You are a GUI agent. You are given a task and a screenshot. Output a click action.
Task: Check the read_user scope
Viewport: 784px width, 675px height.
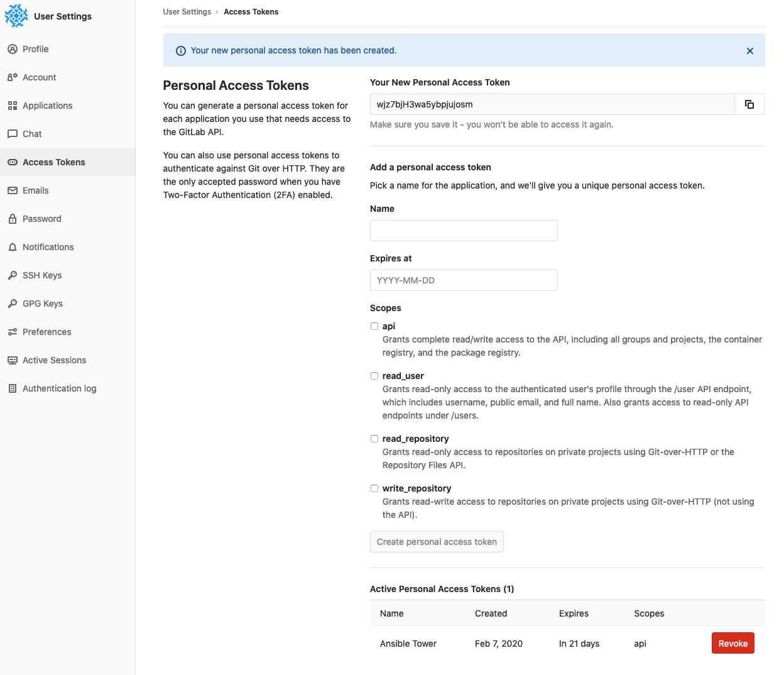(374, 376)
